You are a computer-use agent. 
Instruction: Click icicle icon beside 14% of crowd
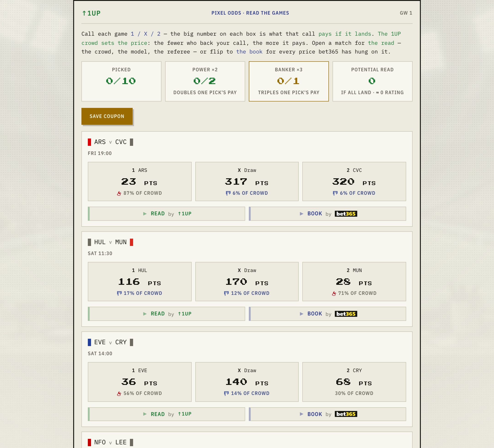point(226,394)
